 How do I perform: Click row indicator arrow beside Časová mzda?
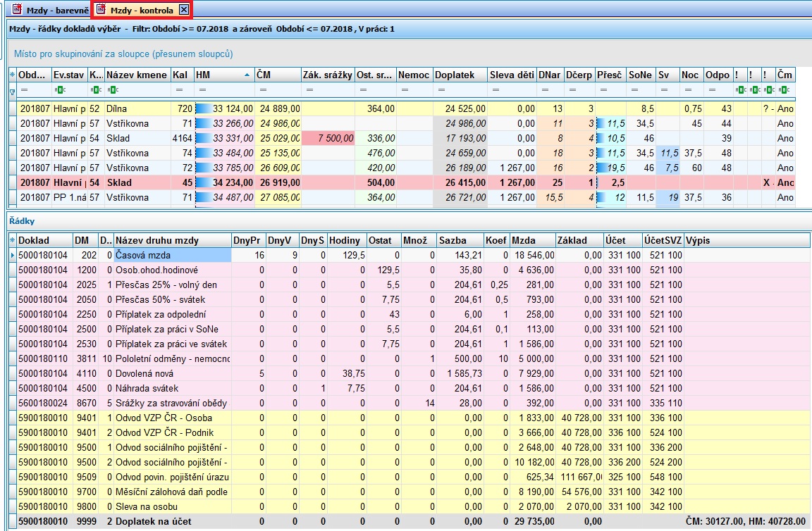13,255
